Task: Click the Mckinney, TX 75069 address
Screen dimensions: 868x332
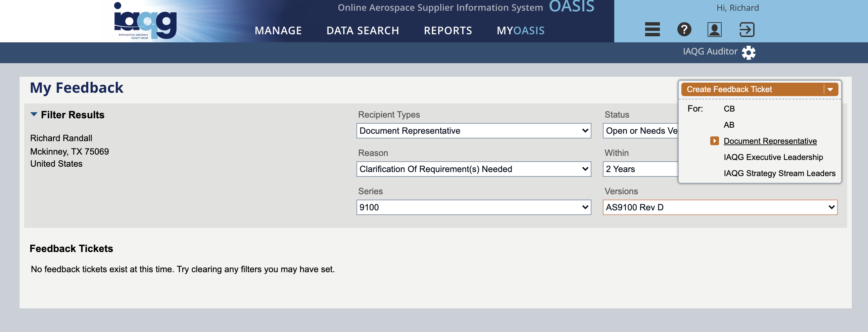Action: pos(69,151)
